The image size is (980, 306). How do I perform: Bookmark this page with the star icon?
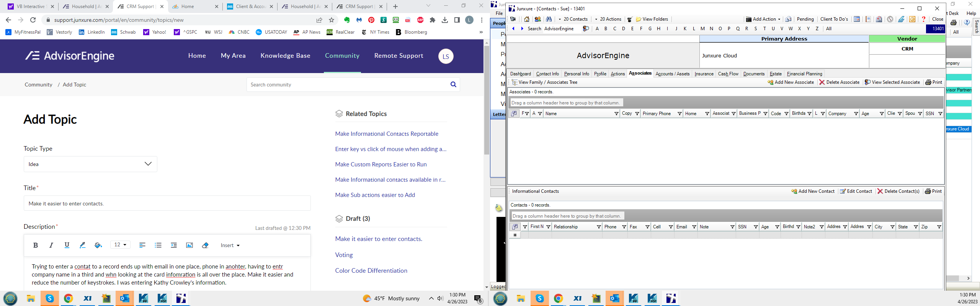[332, 20]
